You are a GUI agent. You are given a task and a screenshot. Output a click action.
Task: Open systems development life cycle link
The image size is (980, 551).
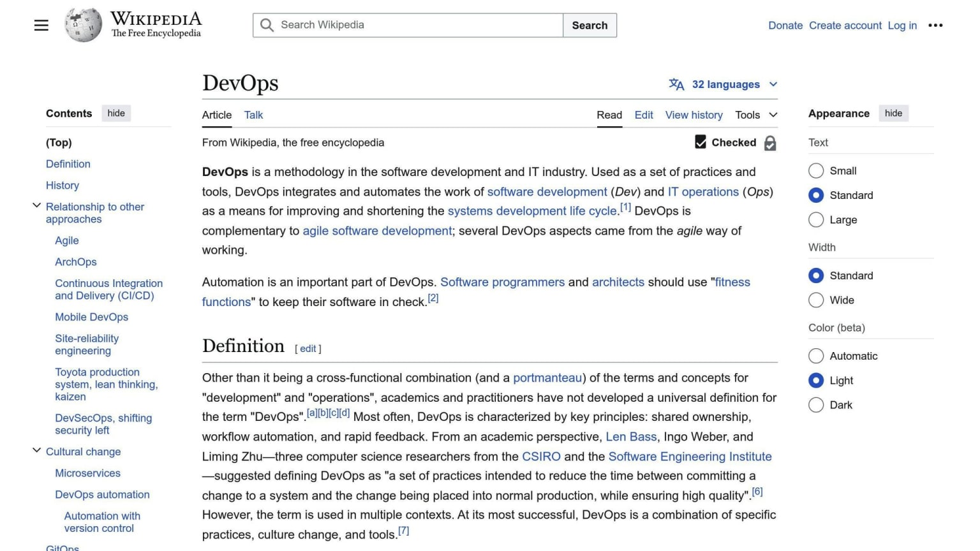(x=532, y=211)
